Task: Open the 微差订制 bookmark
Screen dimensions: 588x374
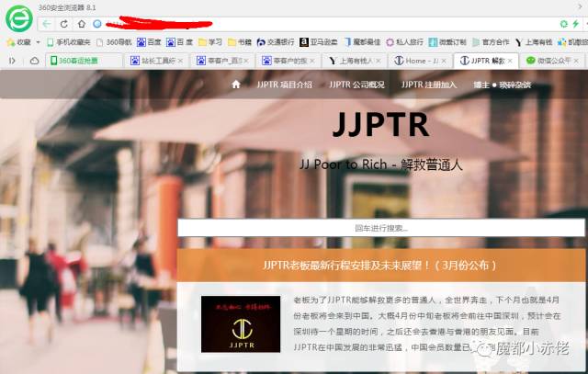Action: (x=447, y=42)
